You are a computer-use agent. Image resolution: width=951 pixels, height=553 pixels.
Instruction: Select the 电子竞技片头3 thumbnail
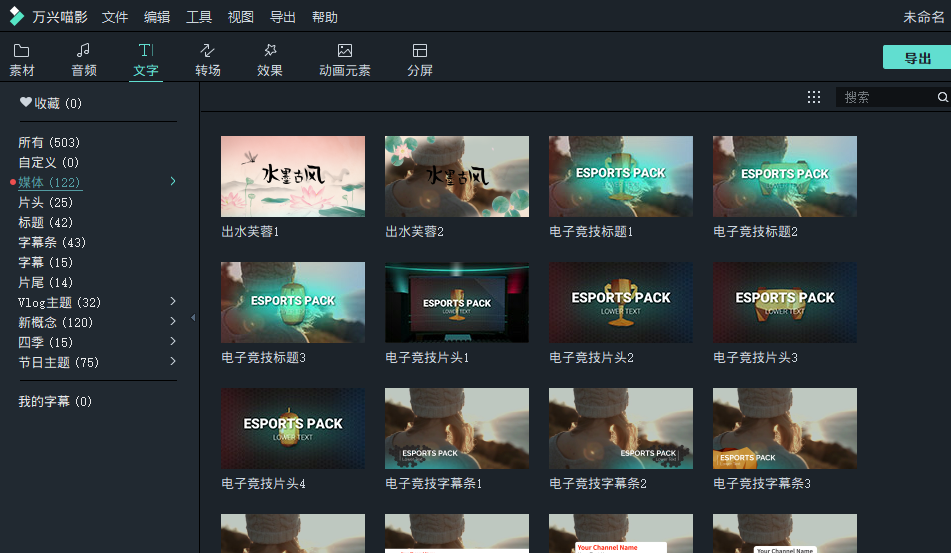click(785, 303)
